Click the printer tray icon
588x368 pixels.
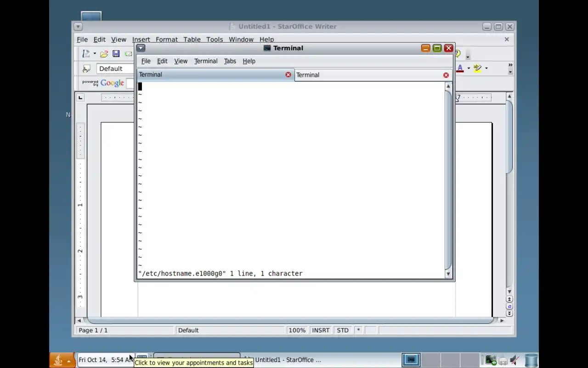coord(503,361)
